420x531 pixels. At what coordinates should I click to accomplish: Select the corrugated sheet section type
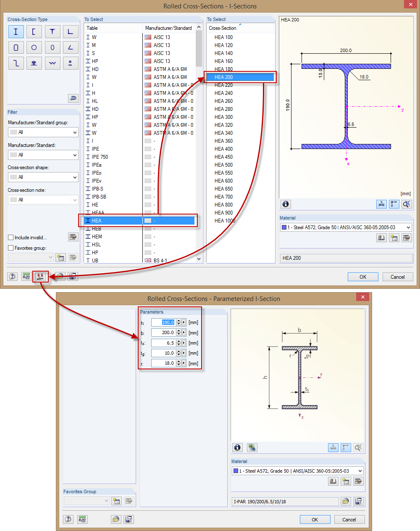pyautogui.click(x=52, y=63)
